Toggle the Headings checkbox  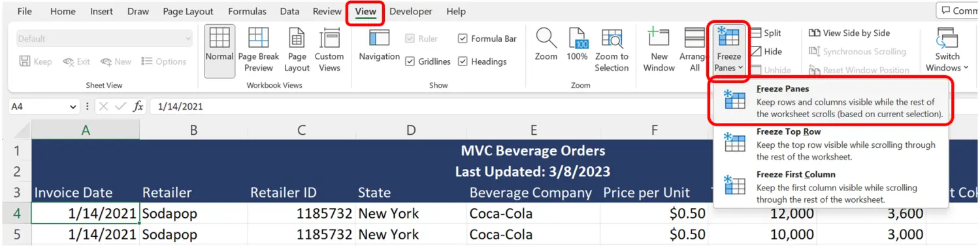[463, 61]
